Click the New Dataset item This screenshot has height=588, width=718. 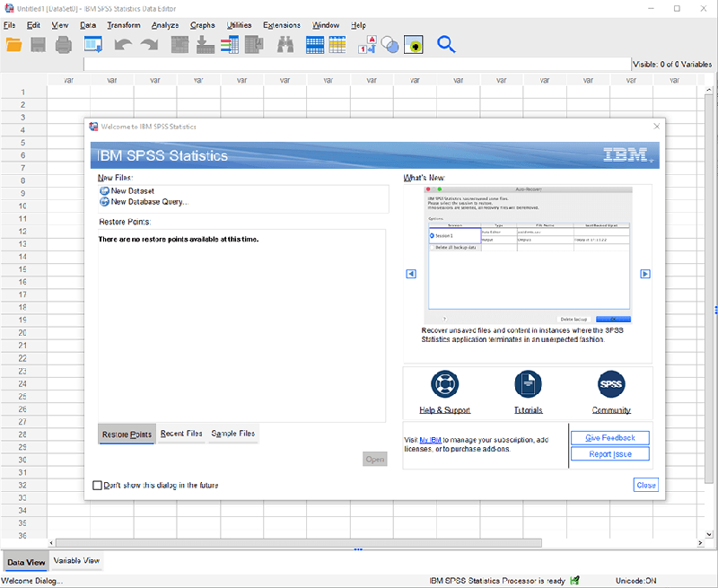click(132, 191)
